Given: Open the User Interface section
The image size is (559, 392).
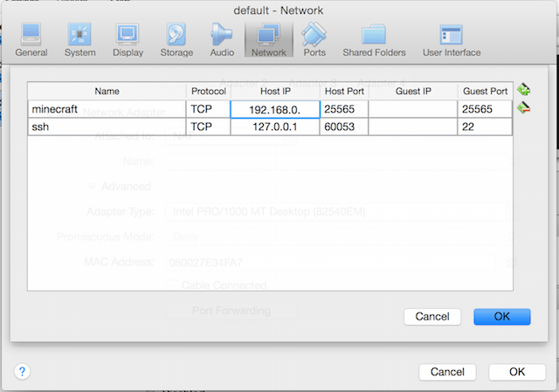Looking at the screenshot, I should pyautogui.click(x=452, y=40).
